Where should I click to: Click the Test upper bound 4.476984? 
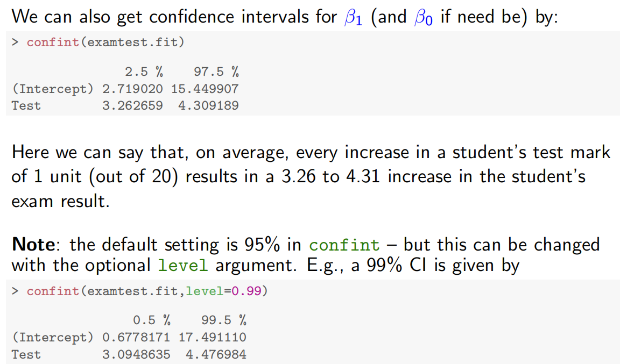pos(216,354)
